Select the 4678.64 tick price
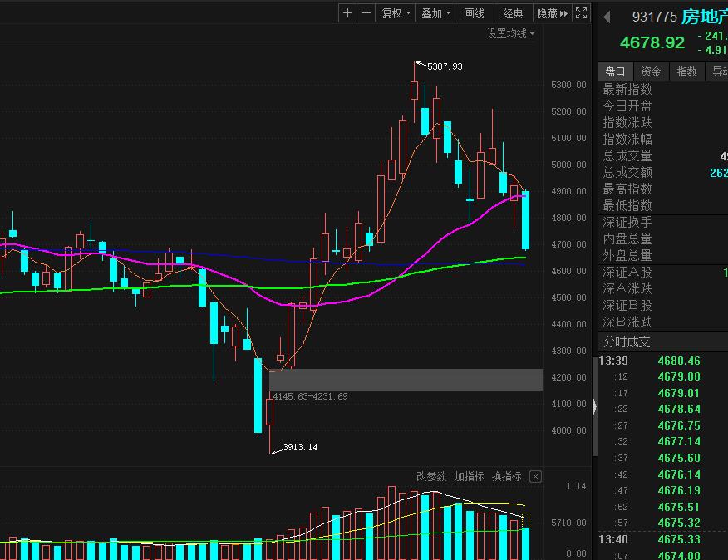Viewport: 728px width, 560px height. tap(679, 409)
